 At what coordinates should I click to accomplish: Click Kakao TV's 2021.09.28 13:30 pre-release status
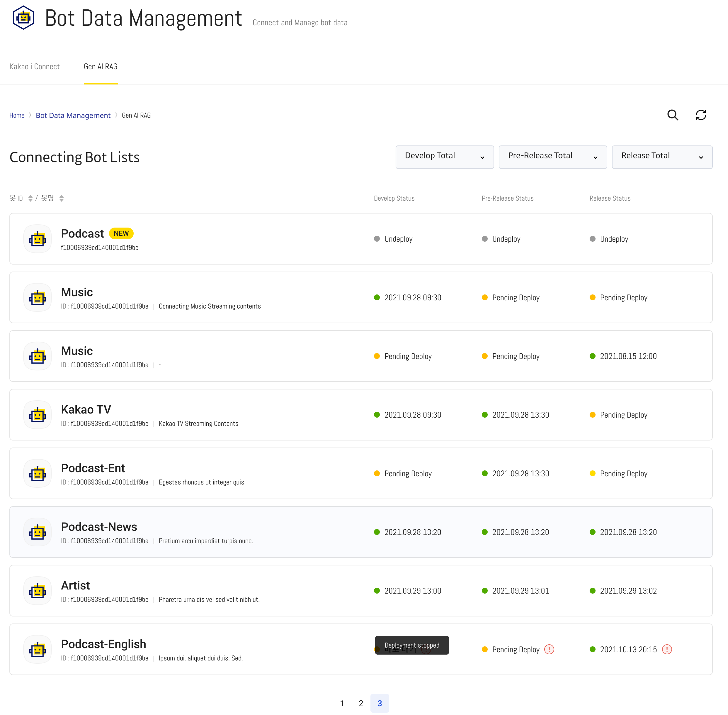pyautogui.click(x=515, y=415)
